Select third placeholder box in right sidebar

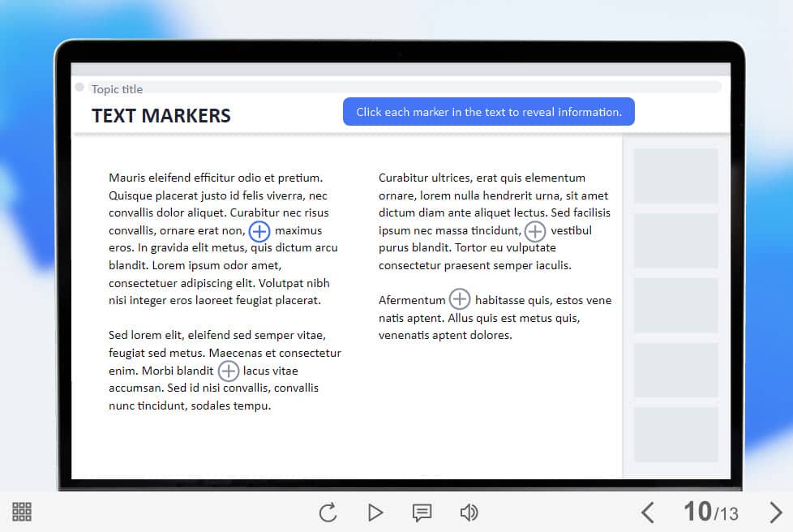pyautogui.click(x=675, y=305)
